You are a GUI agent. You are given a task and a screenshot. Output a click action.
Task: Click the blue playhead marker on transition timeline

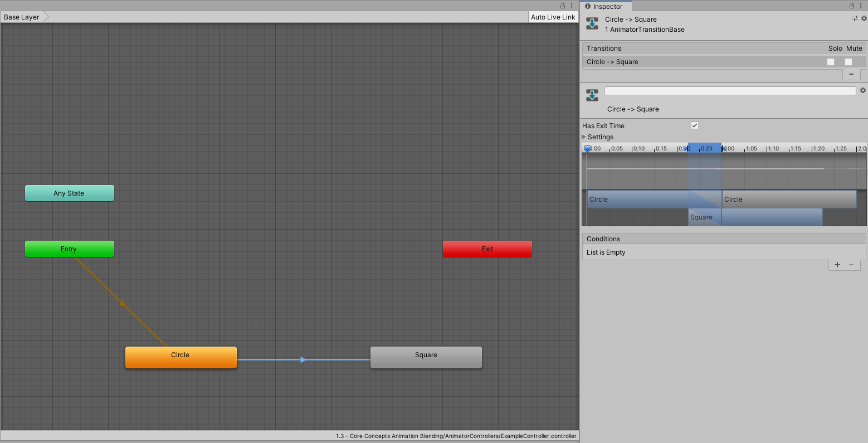point(587,149)
